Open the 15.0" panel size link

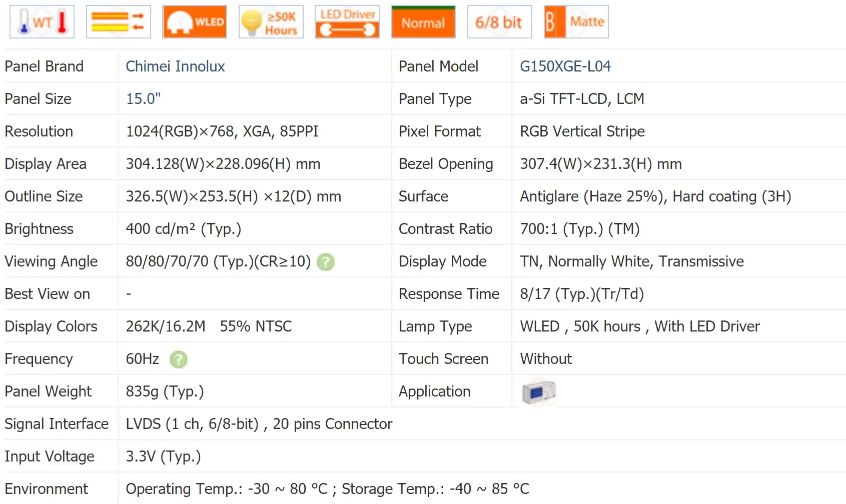click(143, 99)
